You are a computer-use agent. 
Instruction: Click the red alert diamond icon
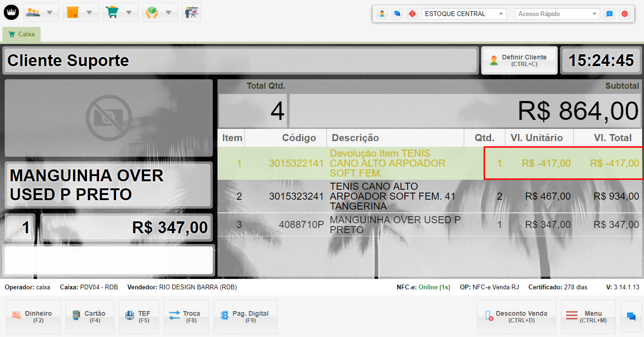click(x=412, y=14)
